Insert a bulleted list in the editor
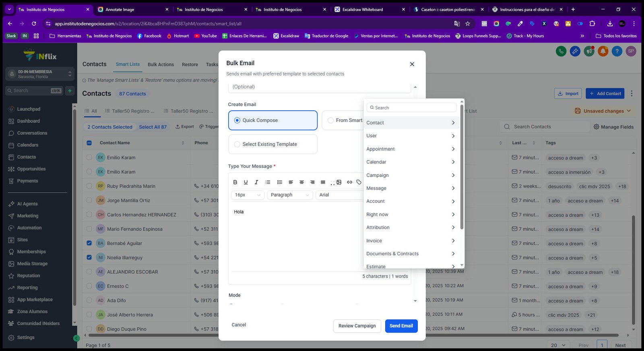 coord(280,182)
